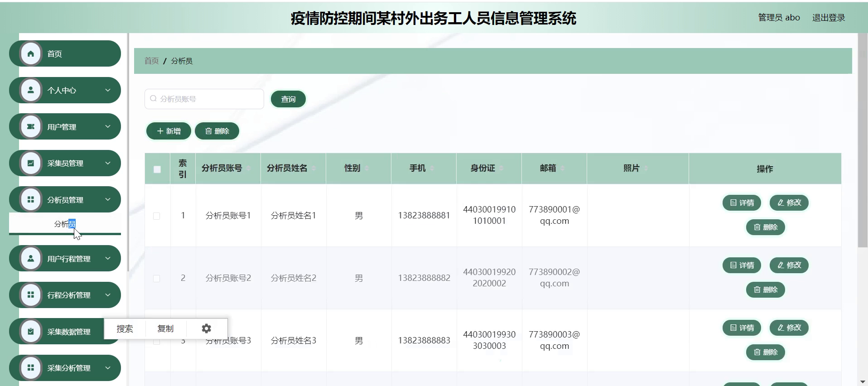Open settings gear in the selection popup

click(206, 328)
